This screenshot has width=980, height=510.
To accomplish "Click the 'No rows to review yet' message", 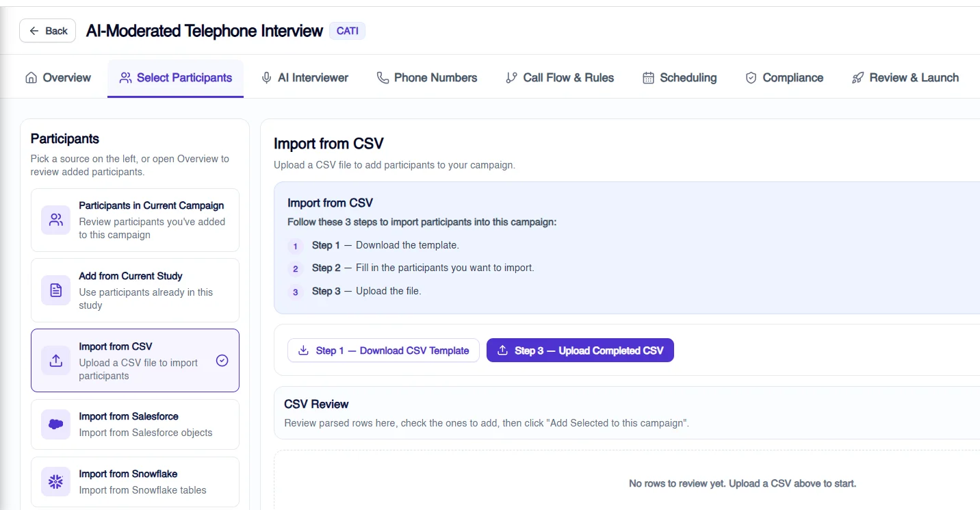I will [743, 483].
